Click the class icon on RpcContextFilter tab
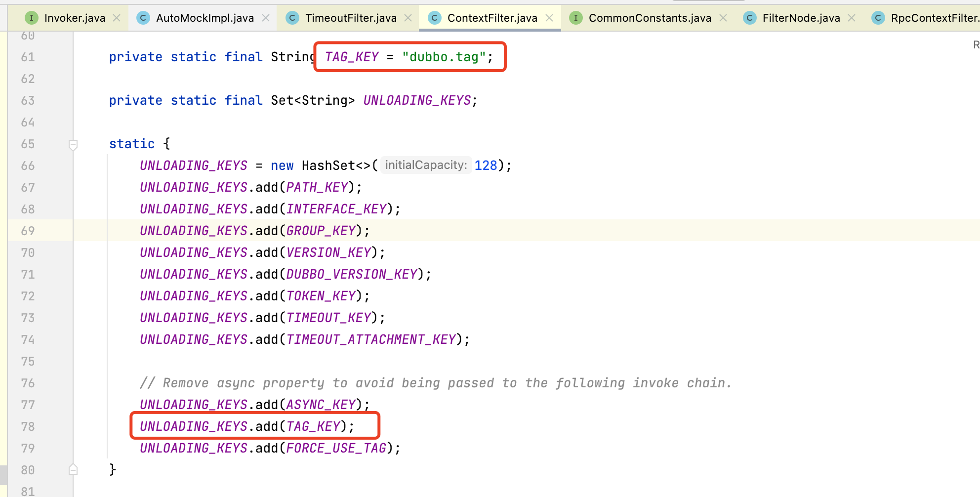This screenshot has width=980, height=497. pos(878,18)
